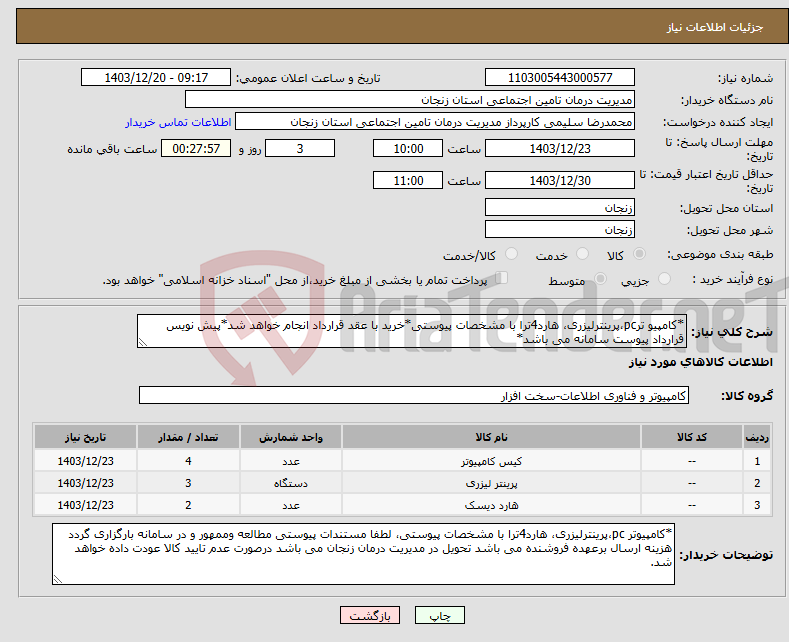Screen dimensions: 789x642
Task: Click the request creator name field
Action: pos(435,122)
